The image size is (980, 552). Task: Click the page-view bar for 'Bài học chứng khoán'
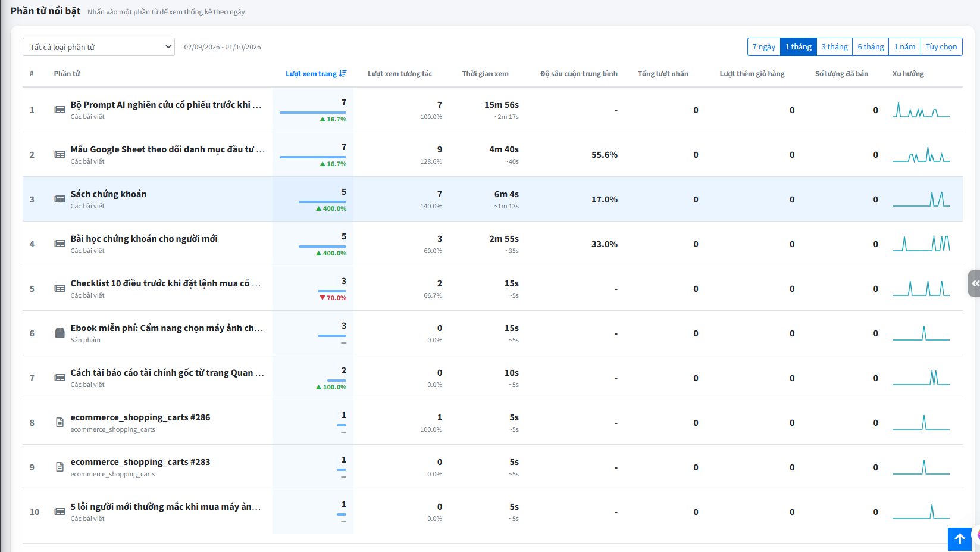pos(323,247)
